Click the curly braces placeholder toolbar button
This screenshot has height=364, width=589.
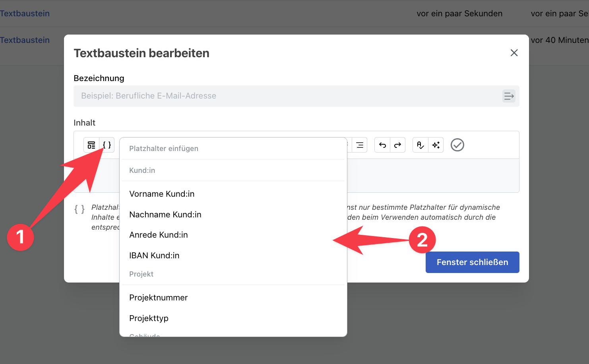tap(107, 145)
